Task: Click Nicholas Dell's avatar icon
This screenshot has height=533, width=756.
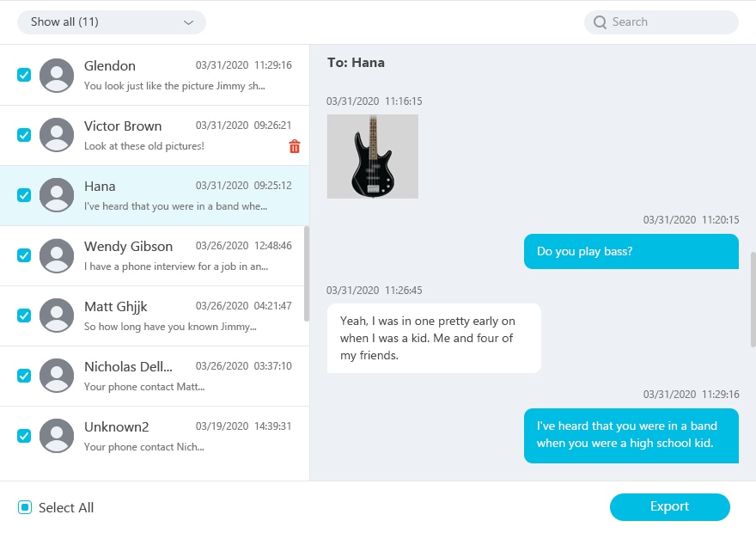Action: coord(57,376)
